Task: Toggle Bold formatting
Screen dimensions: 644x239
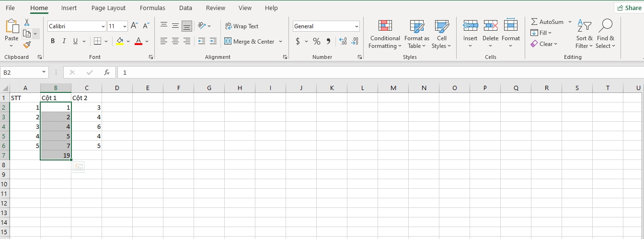Action: pos(53,41)
